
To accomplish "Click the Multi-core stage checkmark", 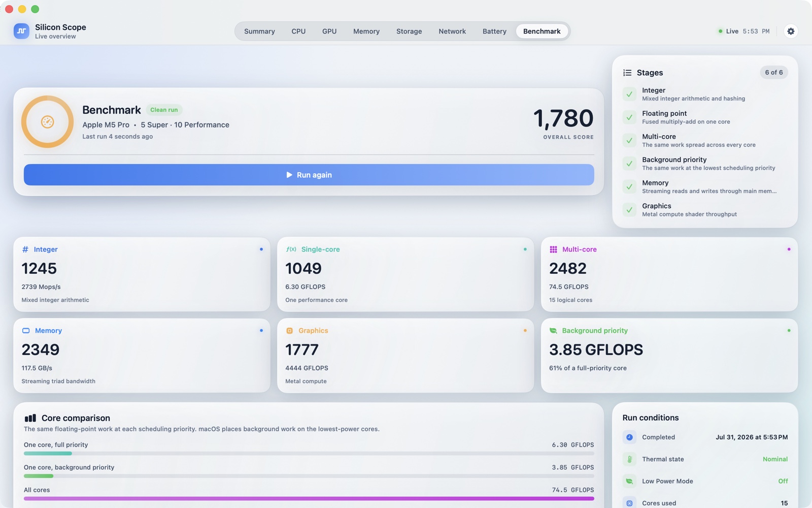I will (x=629, y=140).
